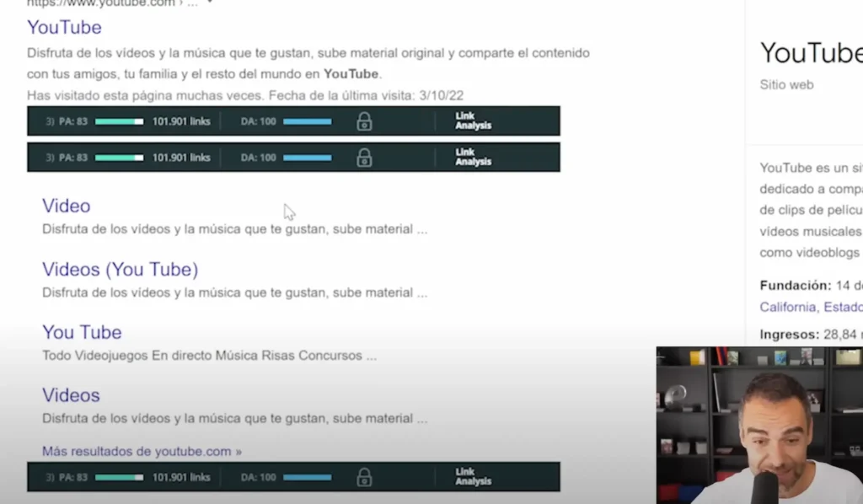The image size is (863, 504).
Task: Open the Video sitelink
Action: [66, 206]
